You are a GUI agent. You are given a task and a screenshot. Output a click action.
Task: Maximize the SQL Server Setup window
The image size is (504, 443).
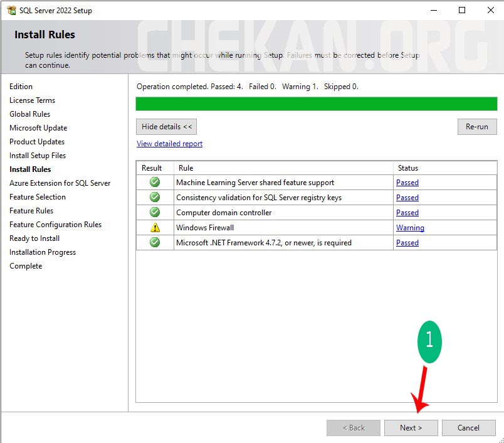[x=462, y=10]
